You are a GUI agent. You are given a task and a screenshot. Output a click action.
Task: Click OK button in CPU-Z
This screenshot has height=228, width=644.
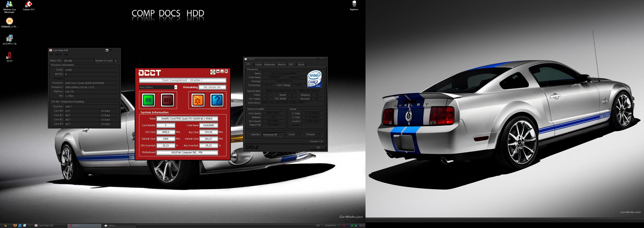318,148
